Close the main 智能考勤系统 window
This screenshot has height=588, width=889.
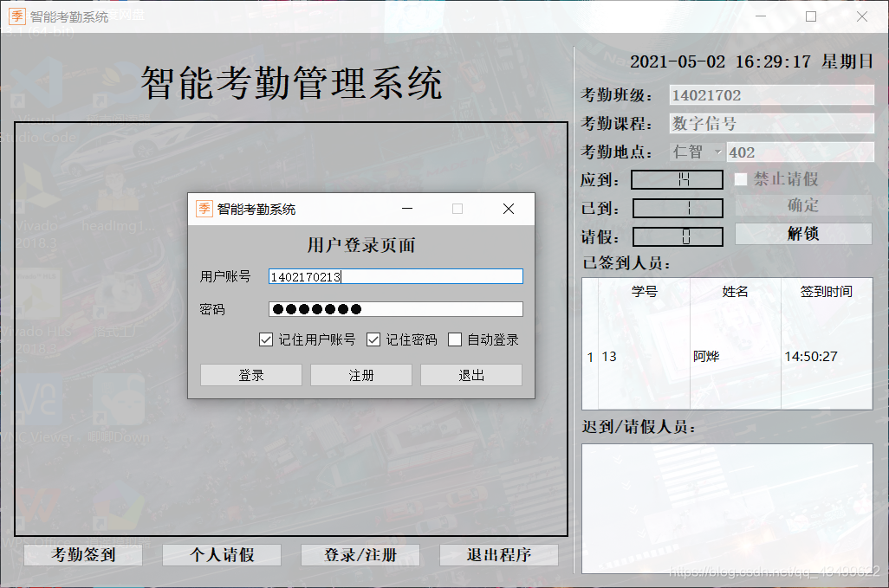[862, 16]
